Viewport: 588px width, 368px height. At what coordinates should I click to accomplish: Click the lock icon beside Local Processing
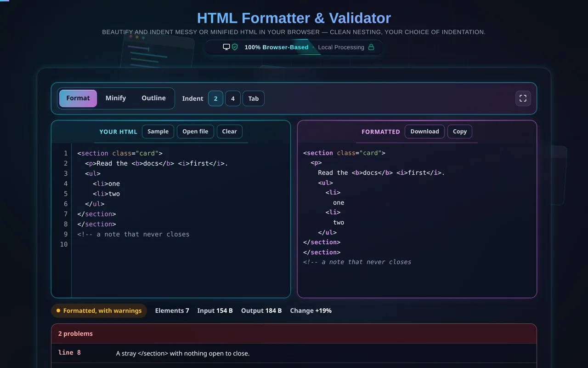(371, 47)
